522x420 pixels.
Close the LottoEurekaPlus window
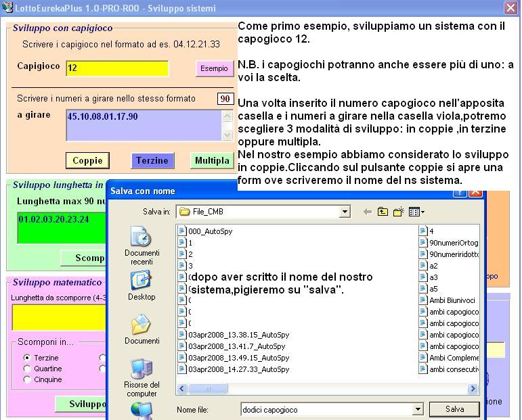(x=510, y=7)
